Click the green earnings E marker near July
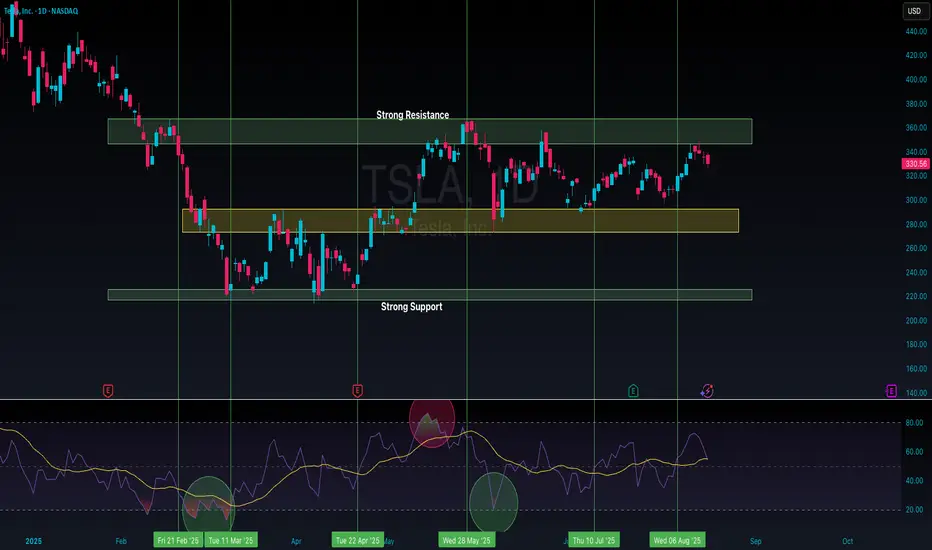This screenshot has height=550, width=932. pyautogui.click(x=633, y=391)
